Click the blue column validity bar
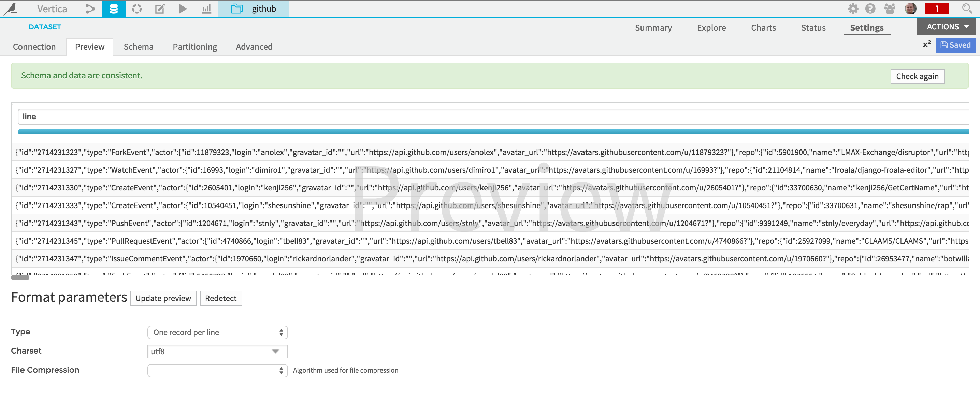Screen dimensions: 980x400 (493, 132)
